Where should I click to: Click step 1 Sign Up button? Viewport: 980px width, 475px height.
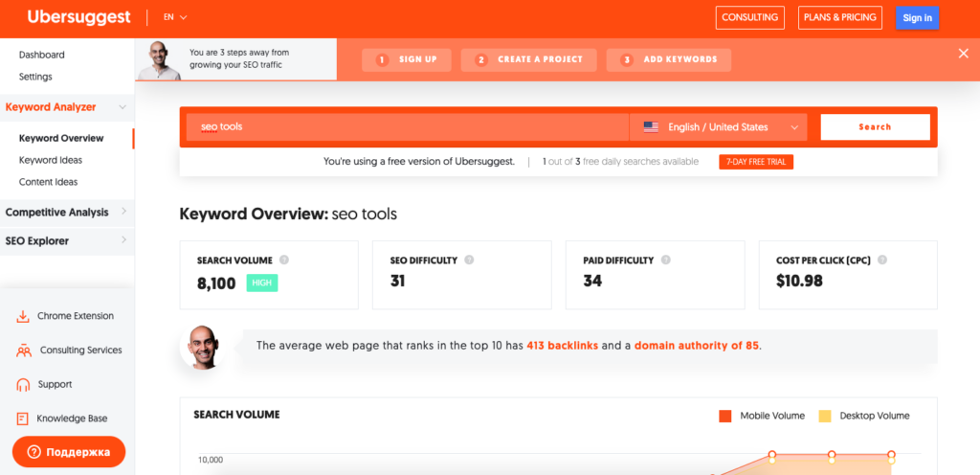tap(408, 60)
